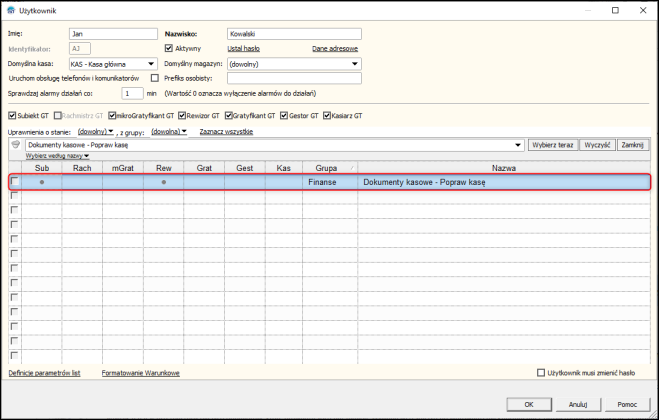Uncheck the Subiekt GT checkbox

coord(12,115)
